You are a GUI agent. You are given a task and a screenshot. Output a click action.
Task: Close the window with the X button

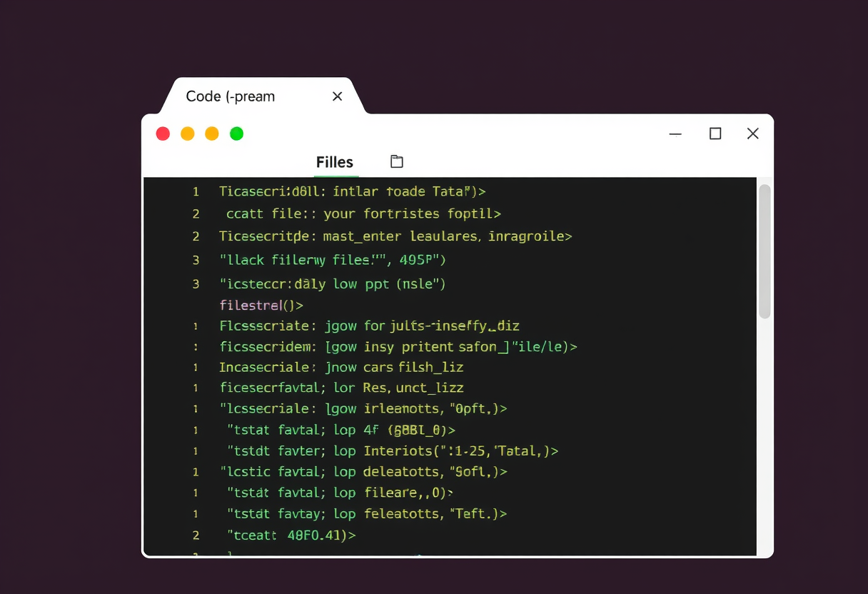coord(752,134)
